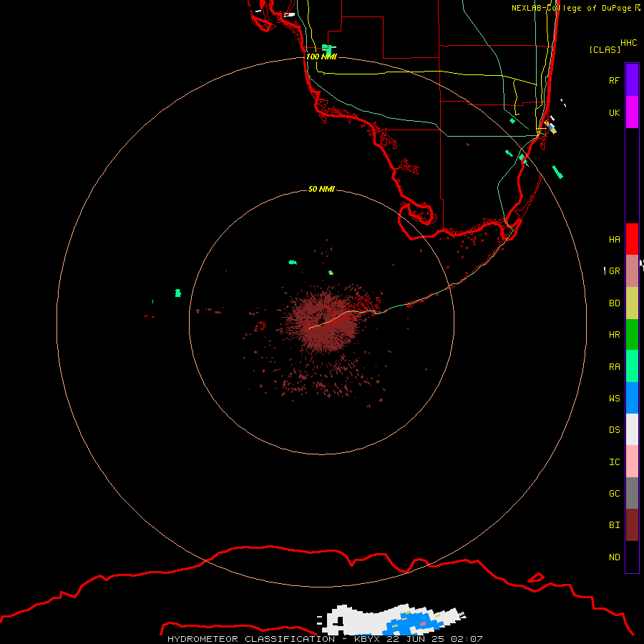
Task: Click the BD yellow legend swatch
Action: 632,303
